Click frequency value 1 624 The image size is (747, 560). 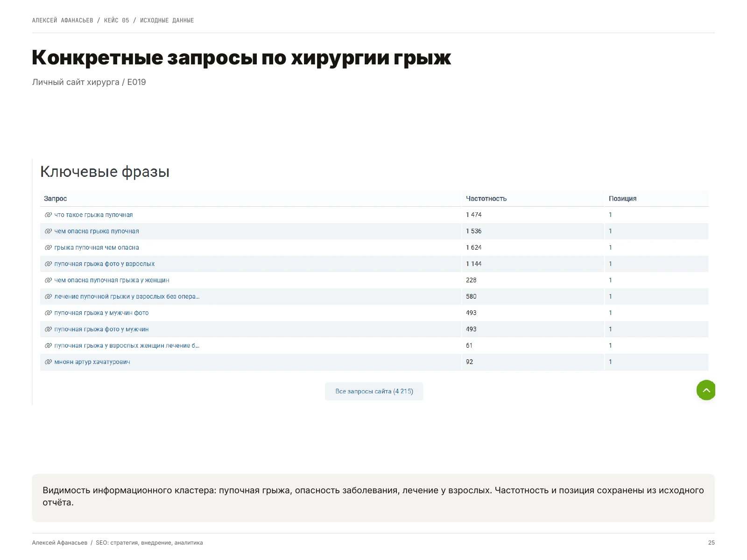(473, 247)
